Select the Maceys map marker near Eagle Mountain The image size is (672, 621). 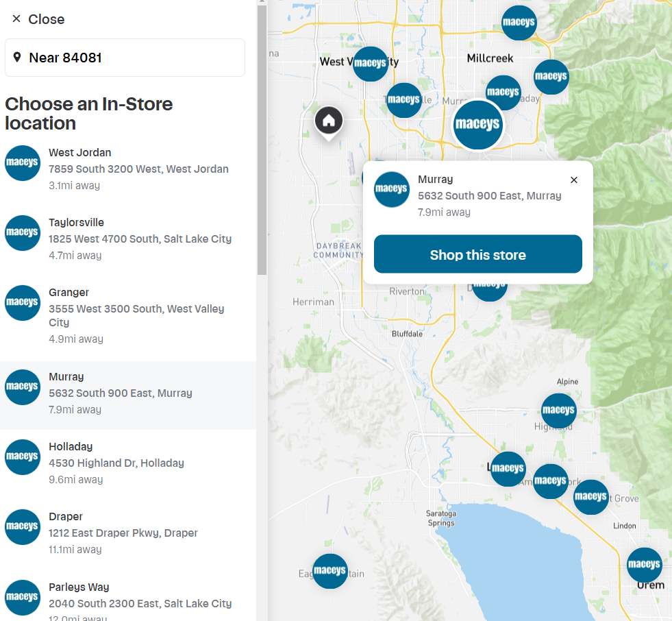click(x=330, y=571)
